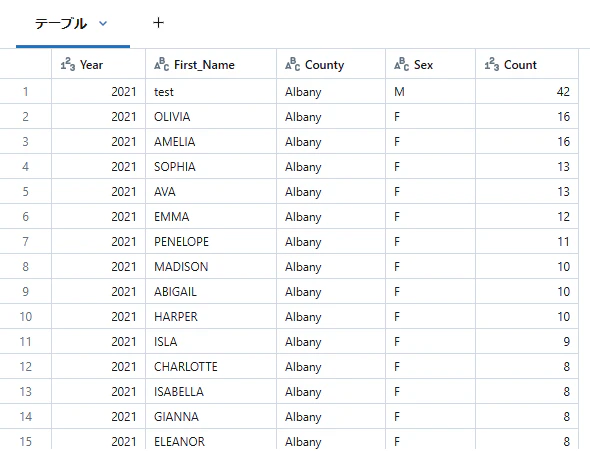Click row number 10
Image resolution: width=590 pixels, height=451 pixels.
[x=26, y=317]
